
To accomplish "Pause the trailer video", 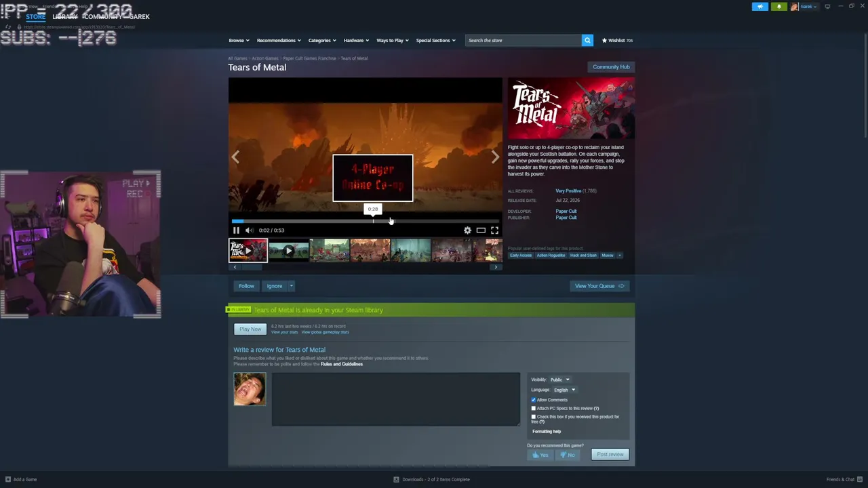I will pyautogui.click(x=236, y=230).
